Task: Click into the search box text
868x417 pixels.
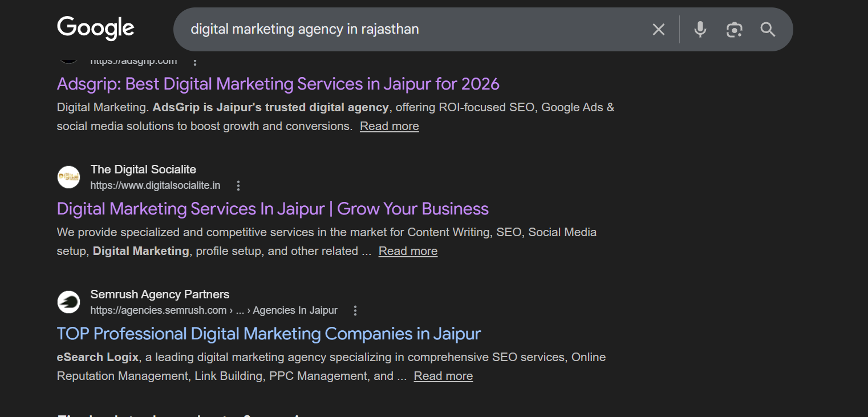Action: pos(305,29)
